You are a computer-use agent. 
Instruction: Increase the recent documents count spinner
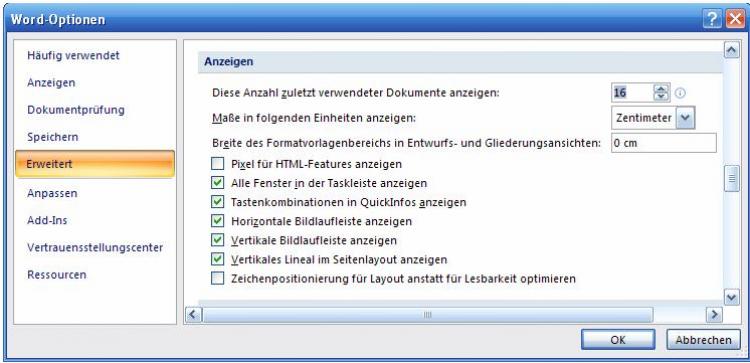pyautogui.click(x=661, y=88)
